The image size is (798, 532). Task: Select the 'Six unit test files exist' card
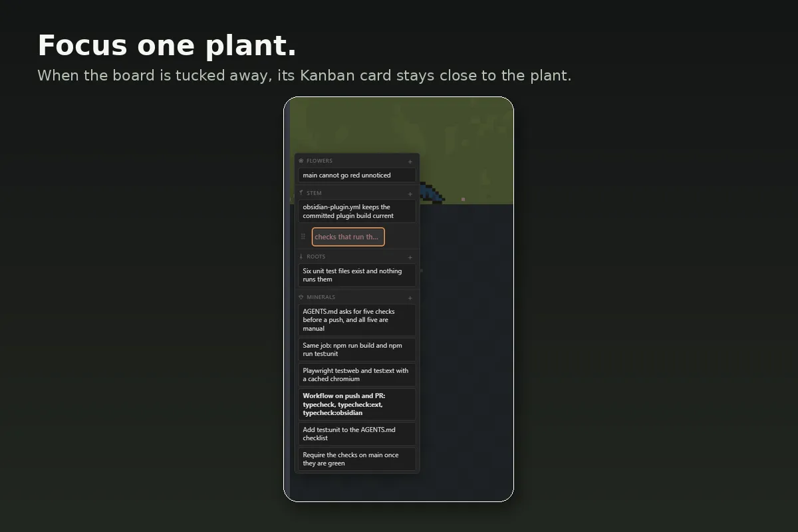tap(357, 275)
